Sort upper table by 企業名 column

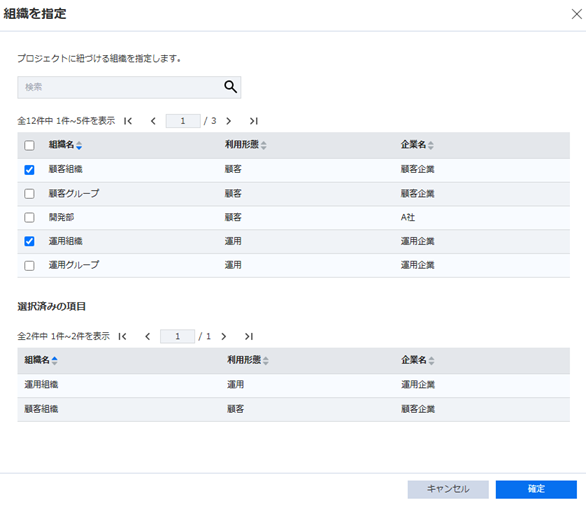pos(417,145)
